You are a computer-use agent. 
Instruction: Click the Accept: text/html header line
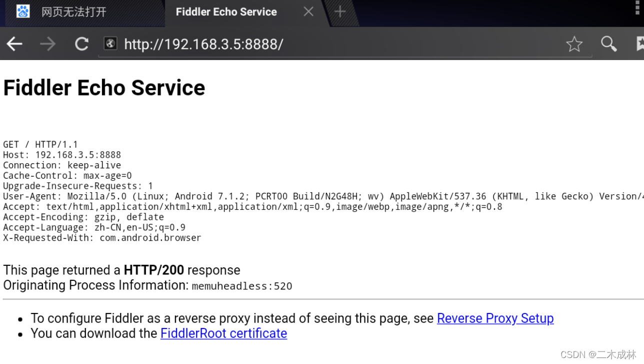pos(252,207)
